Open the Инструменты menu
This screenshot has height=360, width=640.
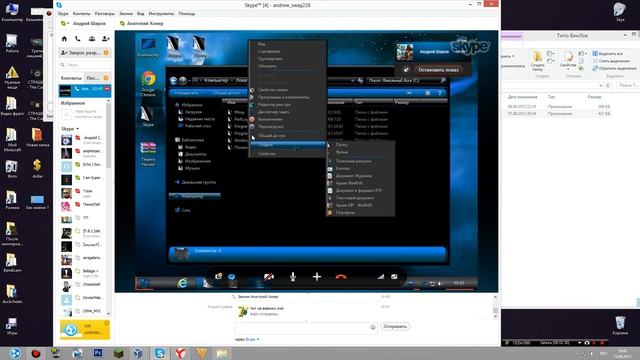pyautogui.click(x=161, y=13)
